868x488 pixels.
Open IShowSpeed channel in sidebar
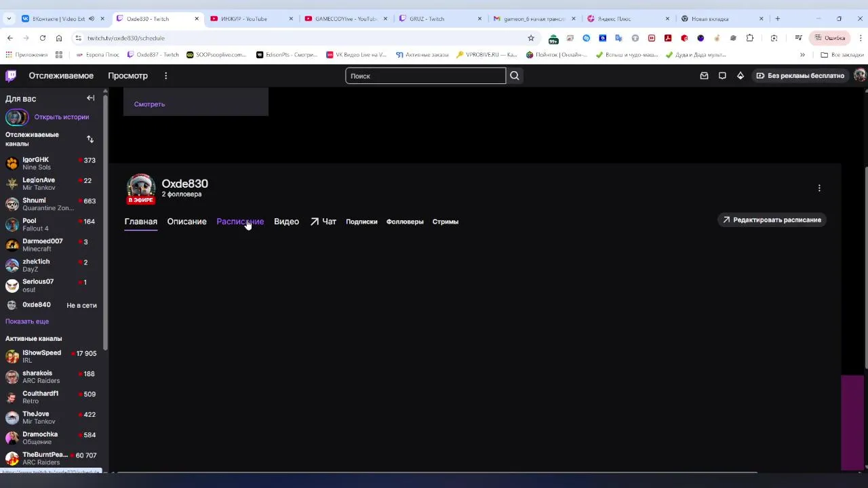pyautogui.click(x=52, y=357)
